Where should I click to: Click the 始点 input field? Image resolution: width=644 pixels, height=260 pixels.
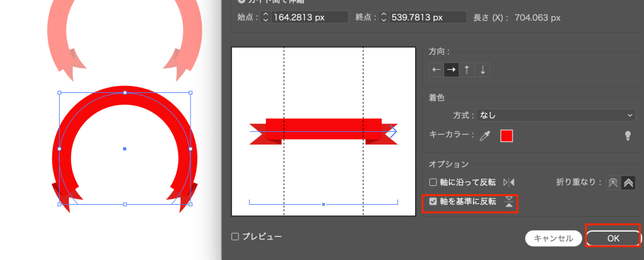click(309, 17)
